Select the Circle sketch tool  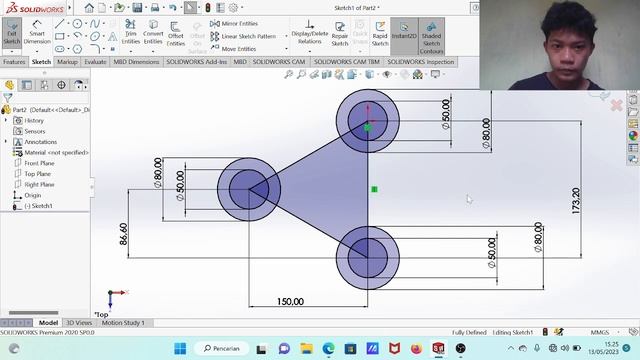click(x=77, y=24)
